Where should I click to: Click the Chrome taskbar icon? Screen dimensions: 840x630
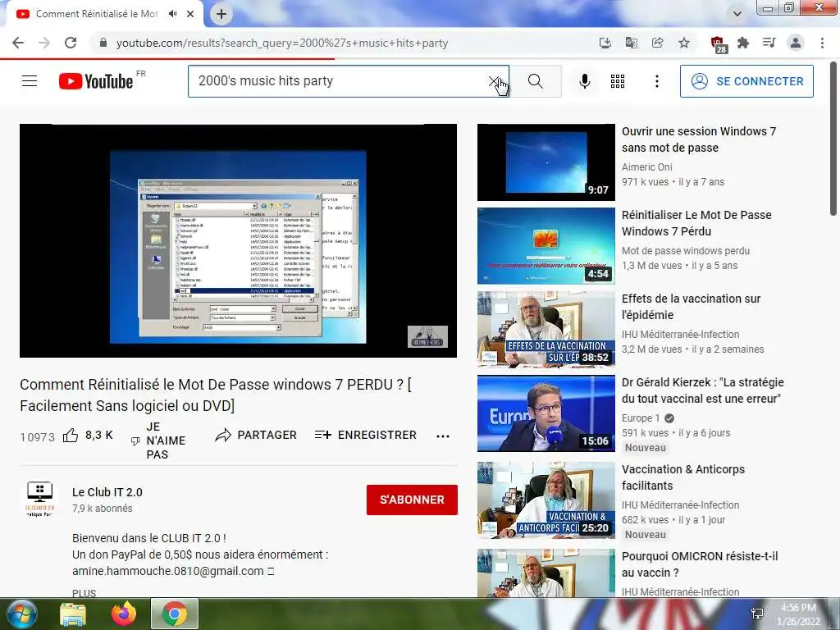click(175, 614)
